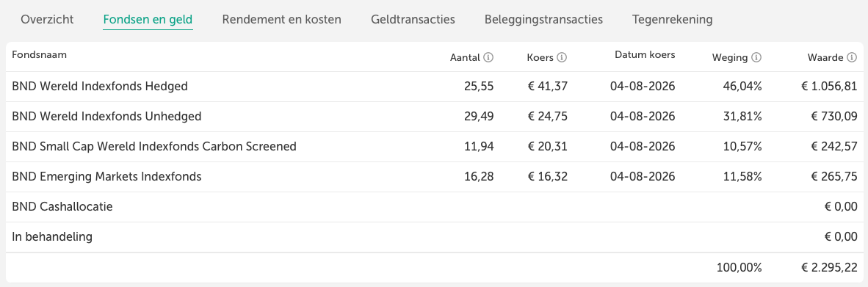Click the Datum koers column header
Viewport: 868px width, 287px height.
point(644,55)
